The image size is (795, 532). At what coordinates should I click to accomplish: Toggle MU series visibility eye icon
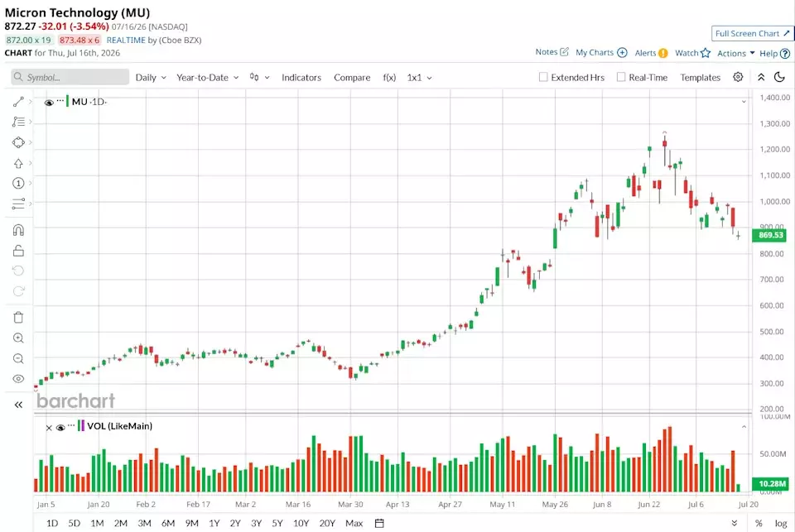click(x=49, y=103)
